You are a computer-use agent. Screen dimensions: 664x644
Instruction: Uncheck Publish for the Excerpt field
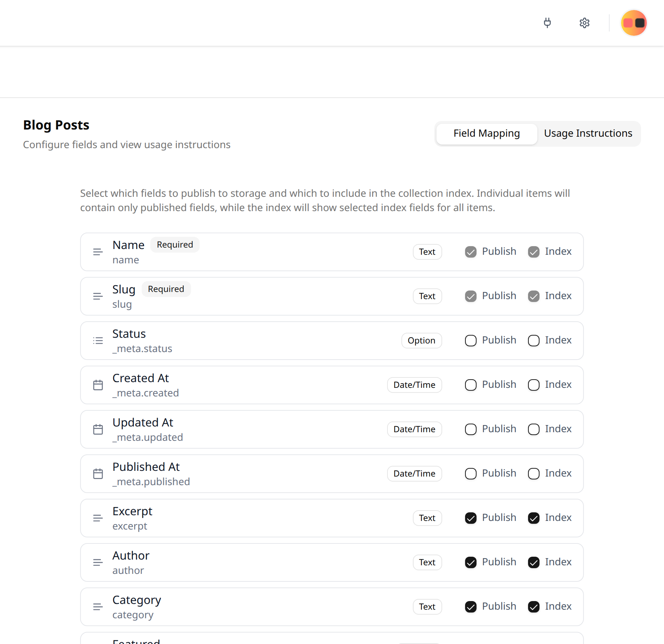click(x=470, y=518)
